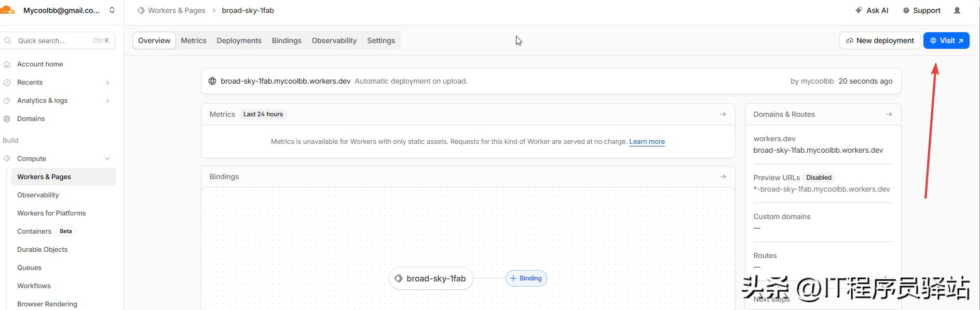Viewport: 980px width, 310px height.
Task: Click the Metrics card arrow icon
Action: click(723, 114)
